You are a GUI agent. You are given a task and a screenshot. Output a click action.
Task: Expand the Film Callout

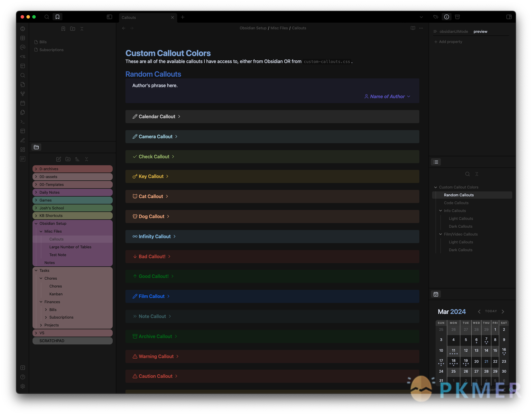(272, 296)
